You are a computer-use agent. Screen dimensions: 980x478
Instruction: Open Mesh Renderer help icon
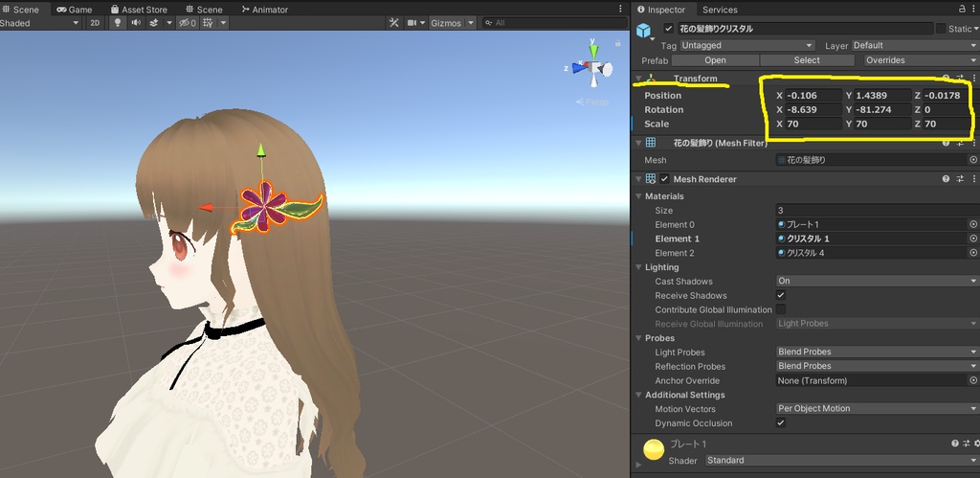pyautogui.click(x=946, y=179)
